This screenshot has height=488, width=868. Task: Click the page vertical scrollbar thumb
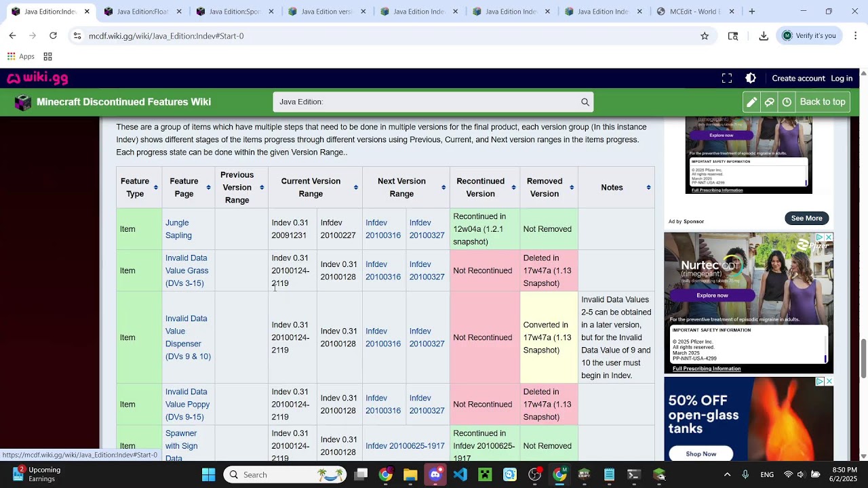click(x=863, y=358)
